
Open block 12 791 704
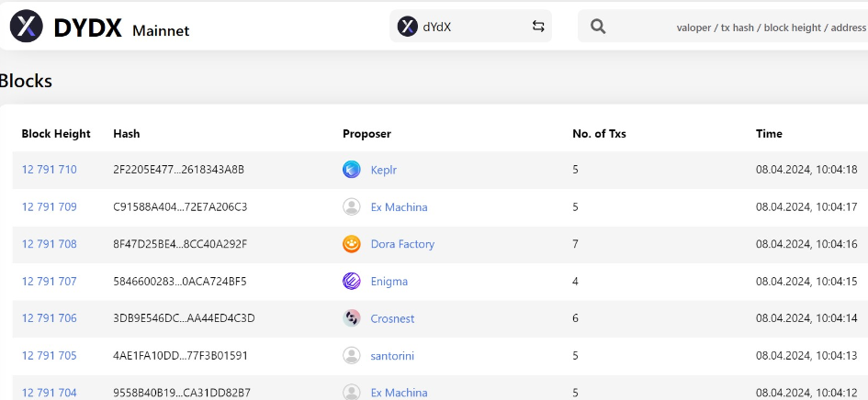click(50, 393)
